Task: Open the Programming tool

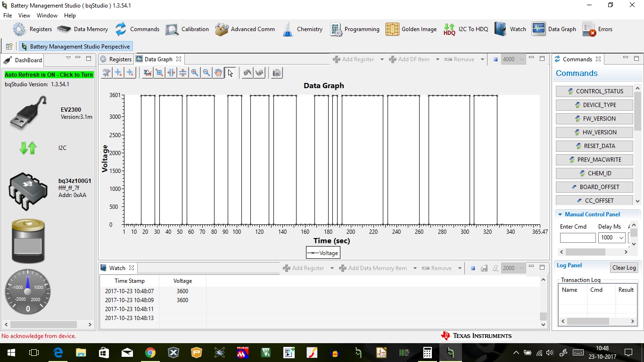Action: [355, 29]
